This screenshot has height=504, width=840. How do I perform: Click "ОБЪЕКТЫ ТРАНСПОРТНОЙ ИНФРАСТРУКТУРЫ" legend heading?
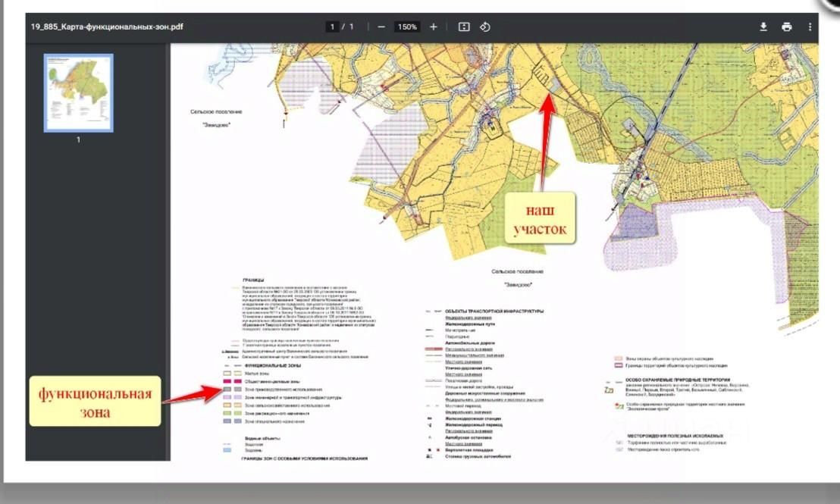494,311
